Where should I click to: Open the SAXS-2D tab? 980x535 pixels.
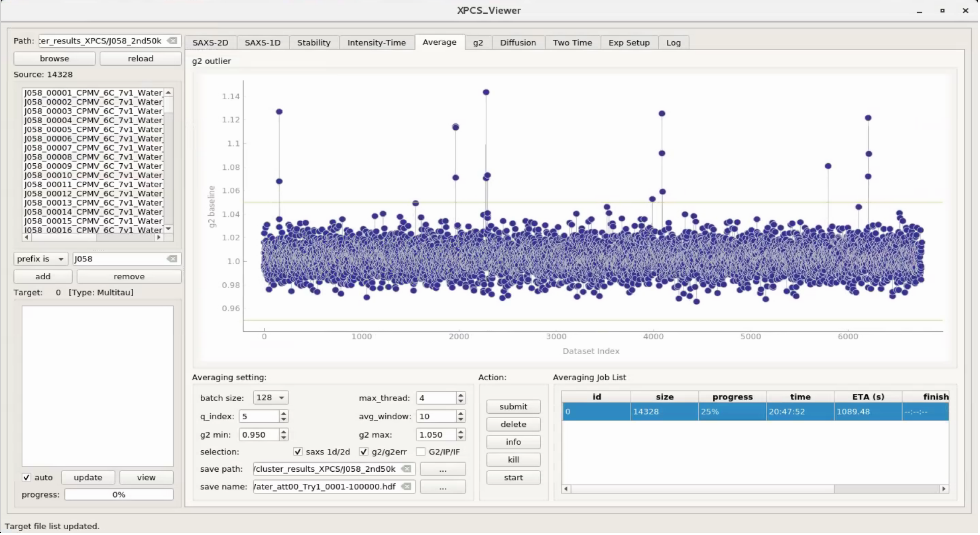click(x=211, y=43)
